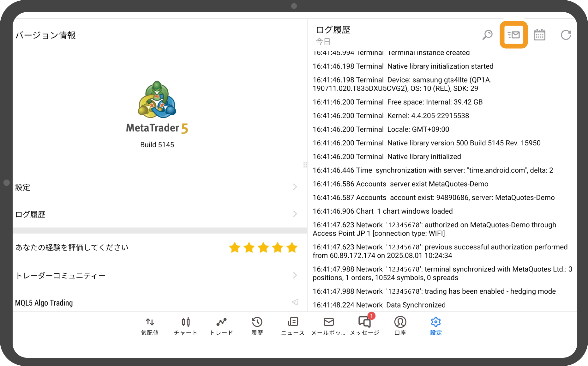Open the トレーダーコミュニティー row label
Viewport: 588px width, 366px height.
tap(60, 276)
